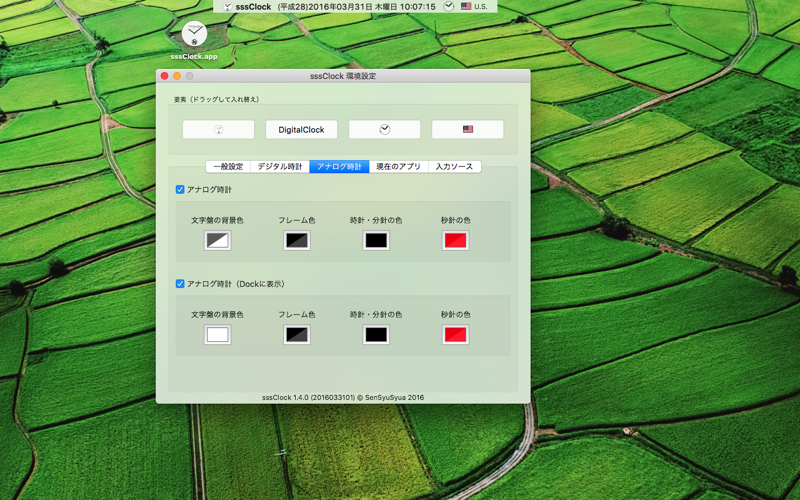This screenshot has width=800, height=500.
Task: Open the Dock clock 時針・分針の色 swatch
Action: [x=376, y=335]
